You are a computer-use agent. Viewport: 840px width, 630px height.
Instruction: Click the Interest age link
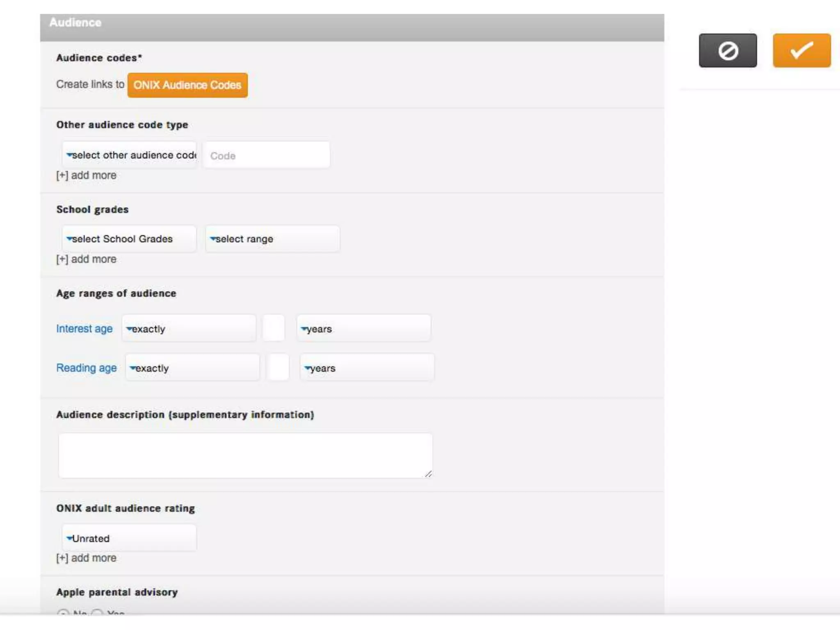84,329
